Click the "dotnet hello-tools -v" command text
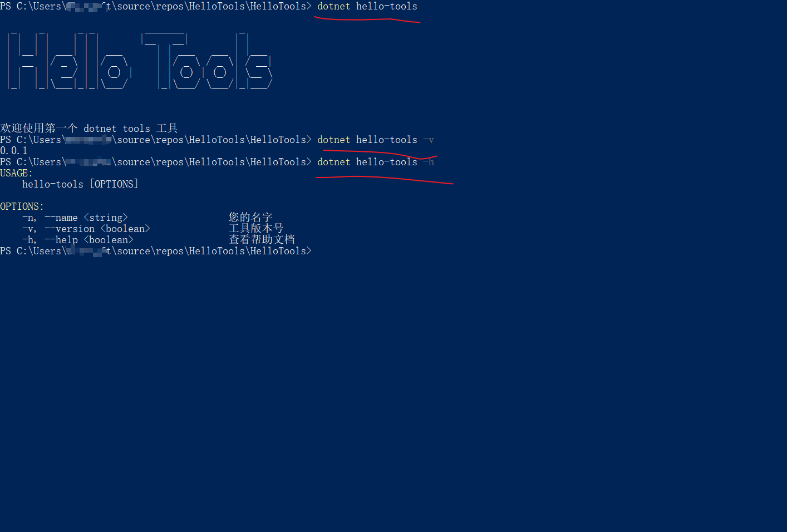This screenshot has height=532, width=787. pos(375,140)
